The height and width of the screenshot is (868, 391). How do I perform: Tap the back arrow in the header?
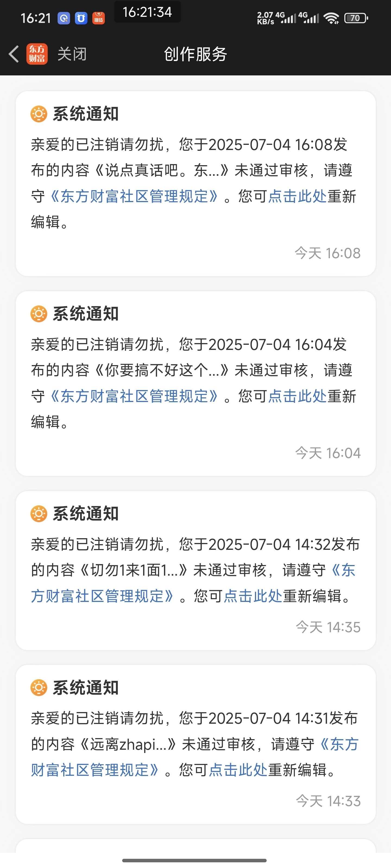[14, 54]
